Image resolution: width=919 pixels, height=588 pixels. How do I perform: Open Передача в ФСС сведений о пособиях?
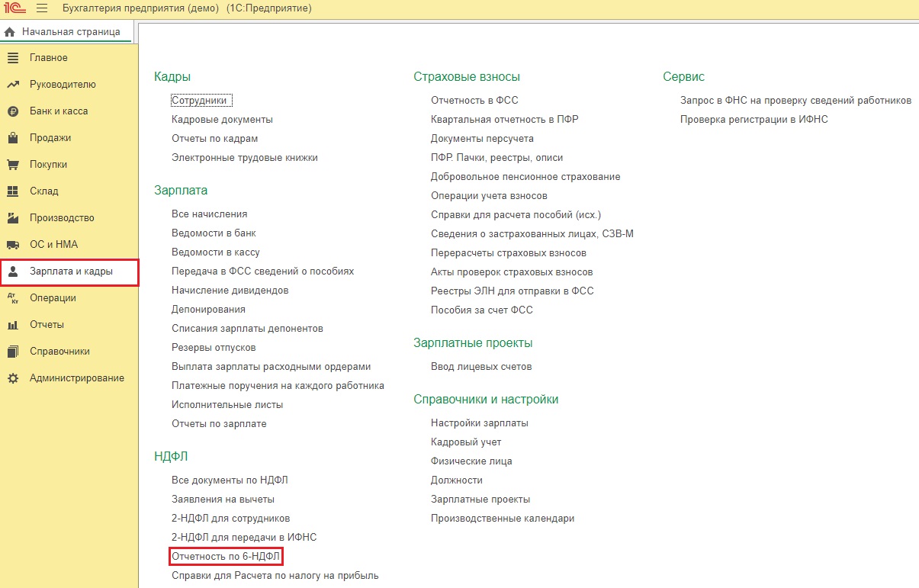coord(263,272)
